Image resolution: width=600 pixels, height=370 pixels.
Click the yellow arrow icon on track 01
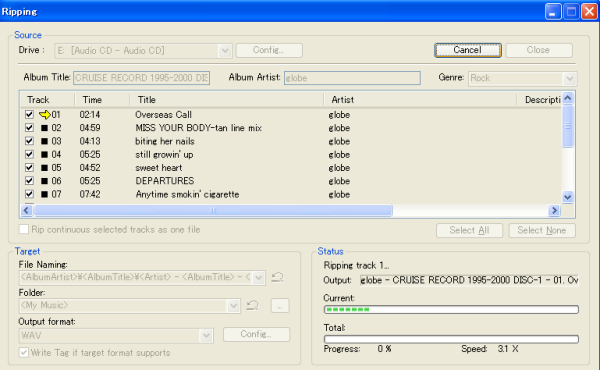[x=45, y=114]
